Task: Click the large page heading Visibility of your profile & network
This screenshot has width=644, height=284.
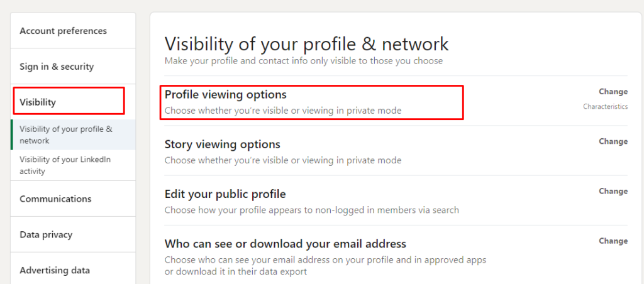Action: pyautogui.click(x=307, y=45)
